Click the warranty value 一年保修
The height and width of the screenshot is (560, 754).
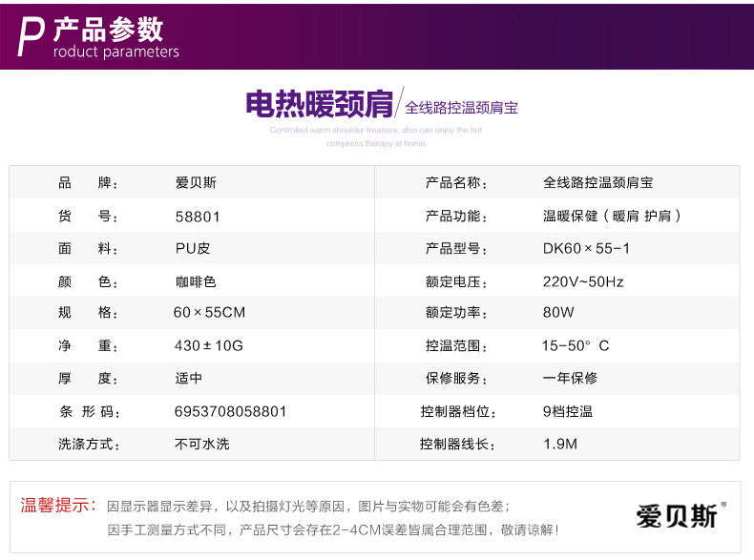click(x=571, y=379)
